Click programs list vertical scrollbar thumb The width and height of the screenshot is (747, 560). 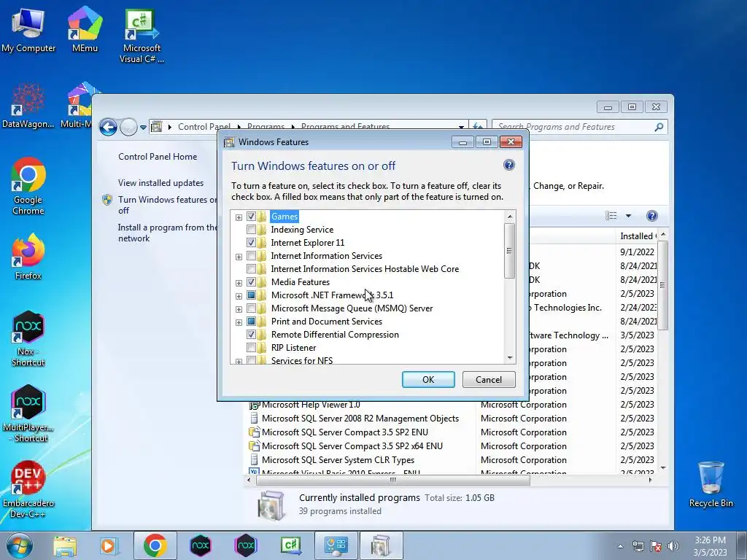(662, 285)
